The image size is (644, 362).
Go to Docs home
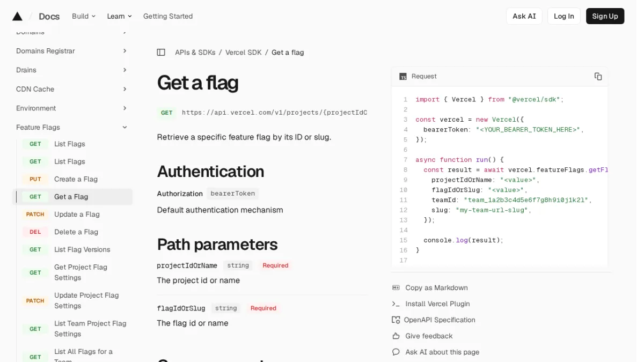[x=49, y=16]
